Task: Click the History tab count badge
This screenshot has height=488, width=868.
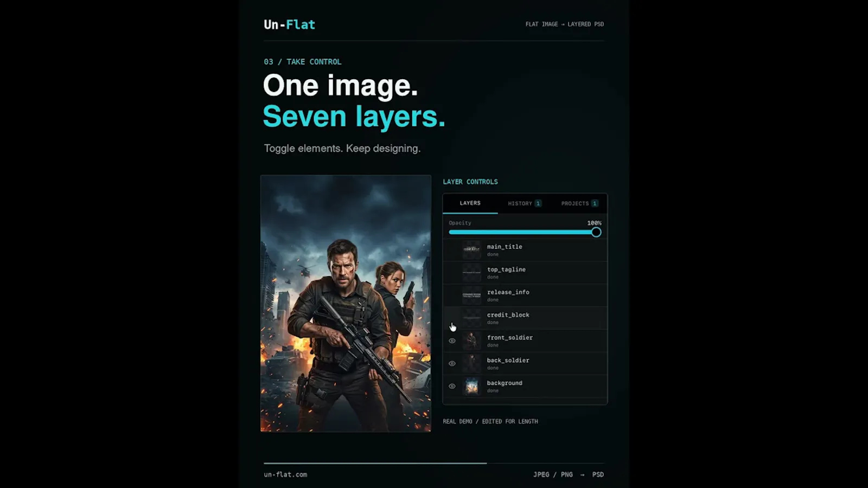Action: (538, 203)
